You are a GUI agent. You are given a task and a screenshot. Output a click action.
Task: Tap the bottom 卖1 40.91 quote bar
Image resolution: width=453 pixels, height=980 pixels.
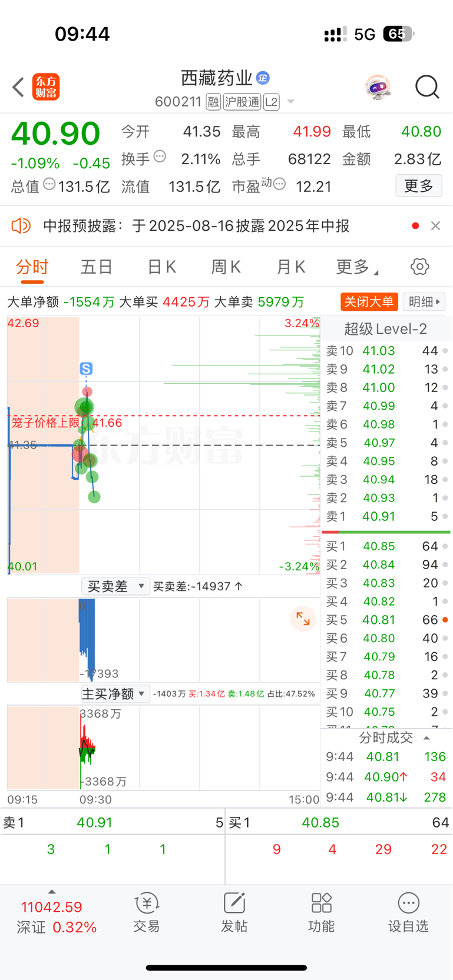pyautogui.click(x=113, y=822)
